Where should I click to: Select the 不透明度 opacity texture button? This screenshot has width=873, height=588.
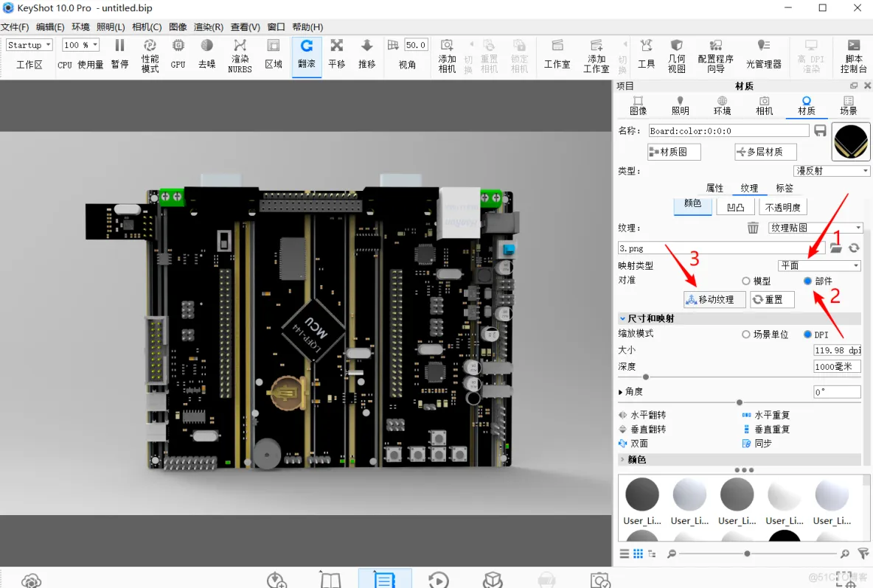[x=783, y=207]
